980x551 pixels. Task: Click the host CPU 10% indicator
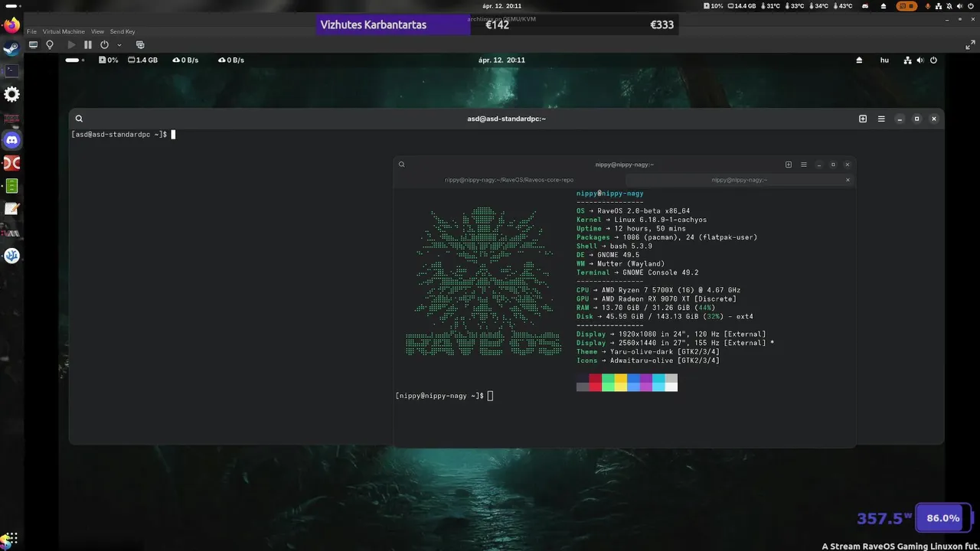pos(712,6)
